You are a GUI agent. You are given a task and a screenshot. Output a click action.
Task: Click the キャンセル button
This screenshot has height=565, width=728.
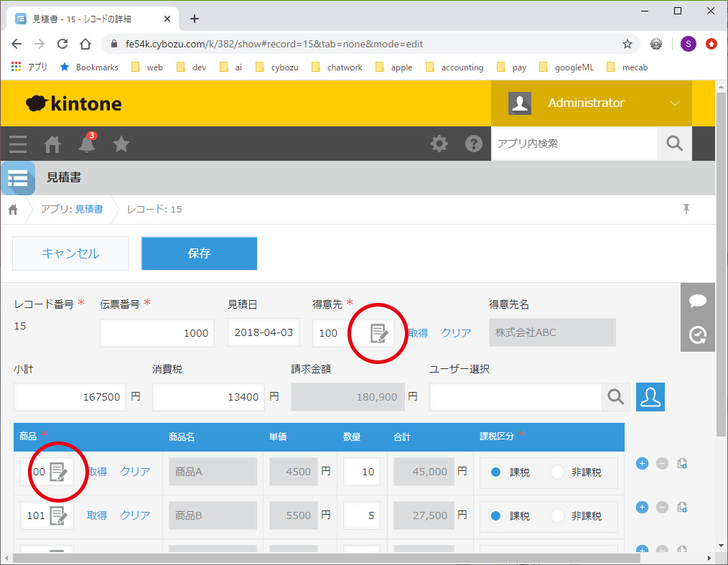(70, 253)
